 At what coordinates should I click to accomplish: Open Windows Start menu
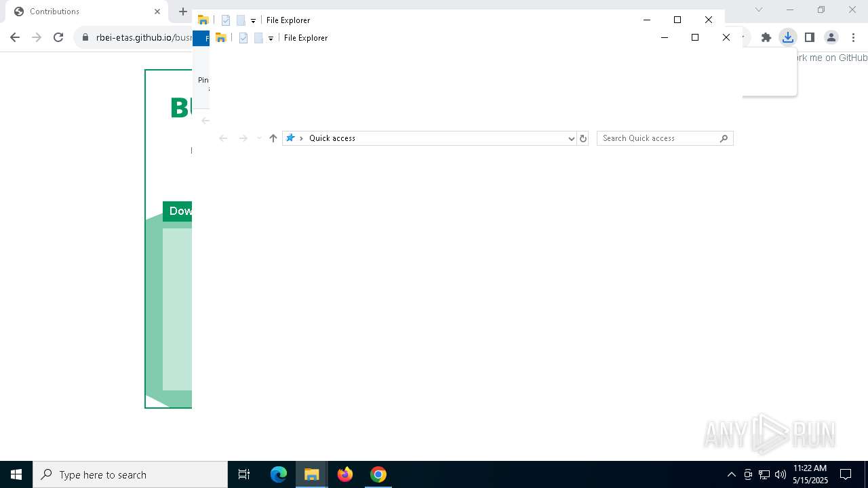16,474
